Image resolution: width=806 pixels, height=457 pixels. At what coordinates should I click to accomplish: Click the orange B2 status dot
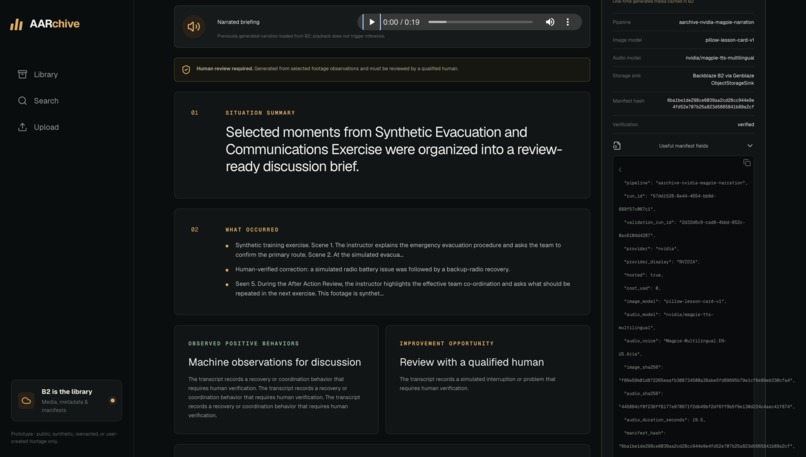tap(113, 400)
